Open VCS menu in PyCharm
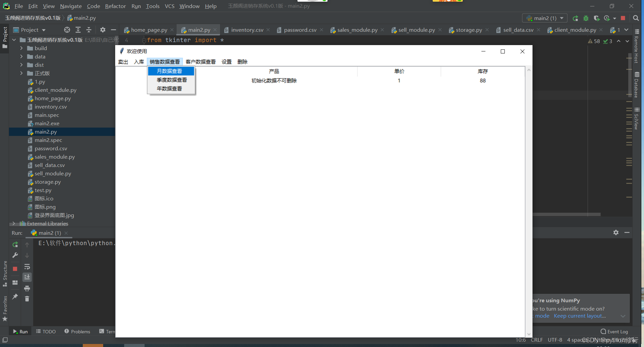 click(170, 6)
